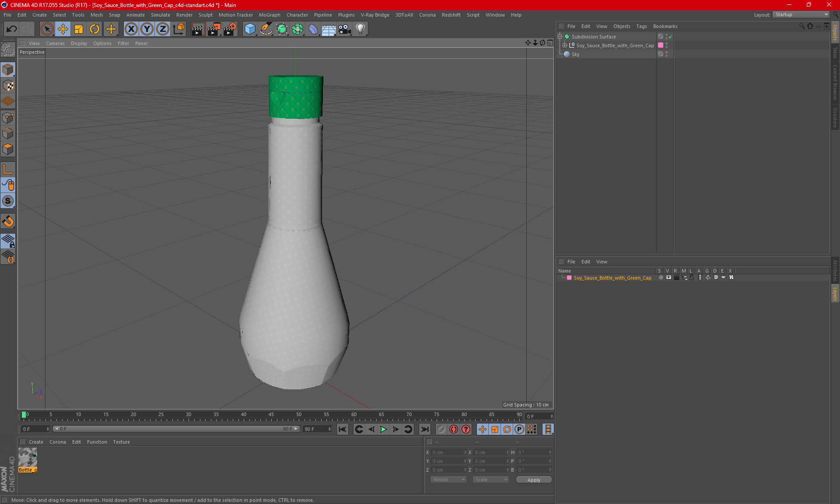Open the Array modeling objects
The width and height of the screenshot is (840, 504).
tap(297, 29)
